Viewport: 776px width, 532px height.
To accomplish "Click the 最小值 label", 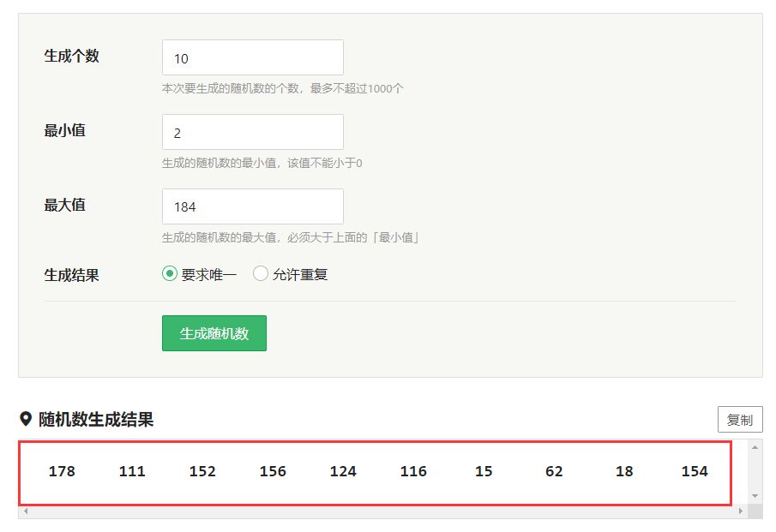I will [x=65, y=130].
